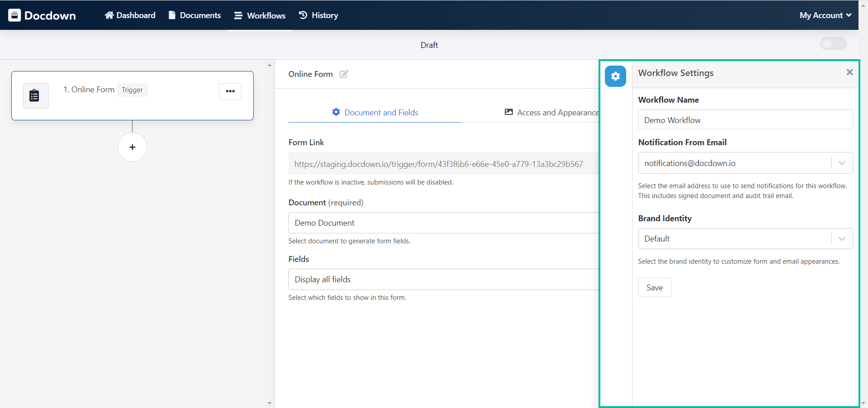Add a new workflow step with plus button
868x408 pixels.
click(132, 147)
